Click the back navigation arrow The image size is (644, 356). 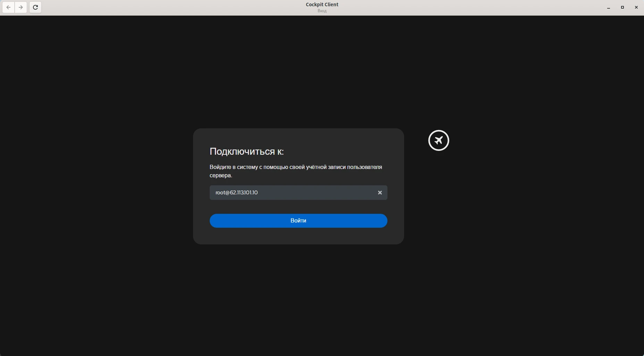pos(8,7)
